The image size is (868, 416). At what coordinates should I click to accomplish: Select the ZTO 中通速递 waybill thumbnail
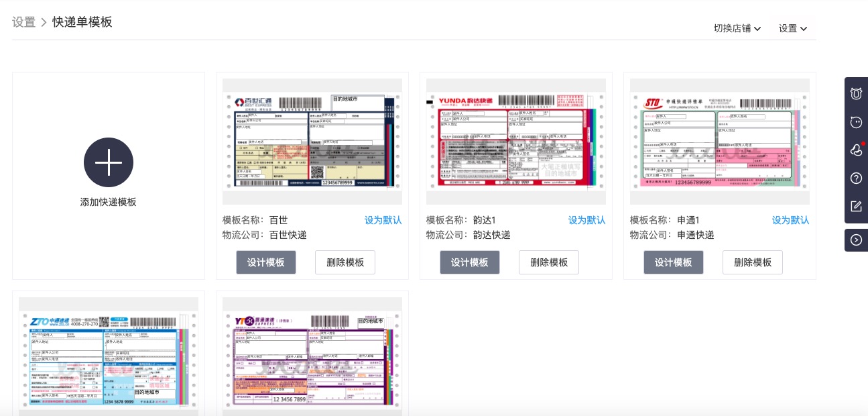click(109, 359)
